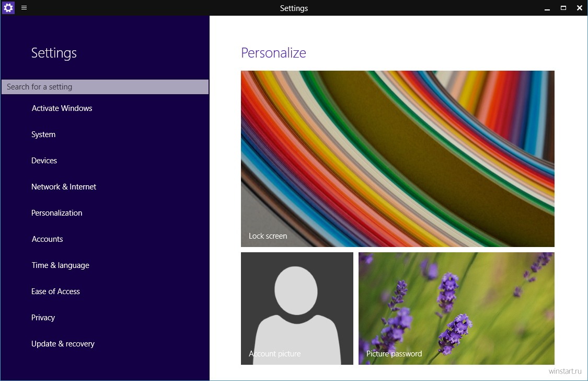Open the Lock screen tile

tap(398, 159)
